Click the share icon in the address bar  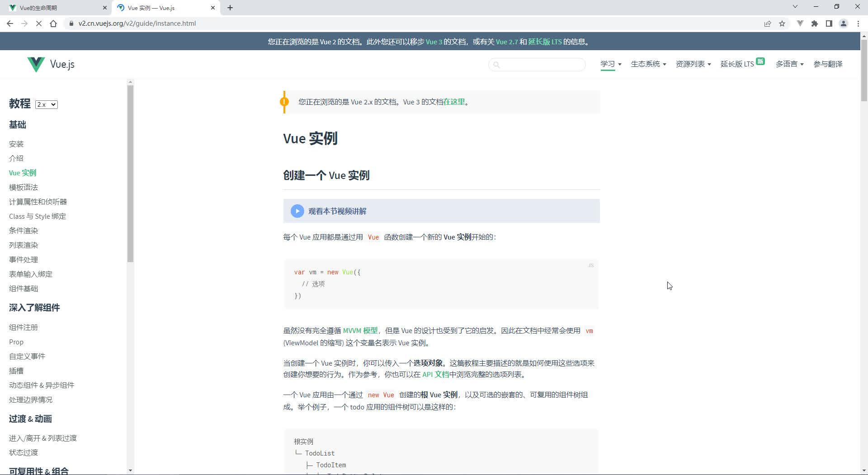(x=768, y=24)
